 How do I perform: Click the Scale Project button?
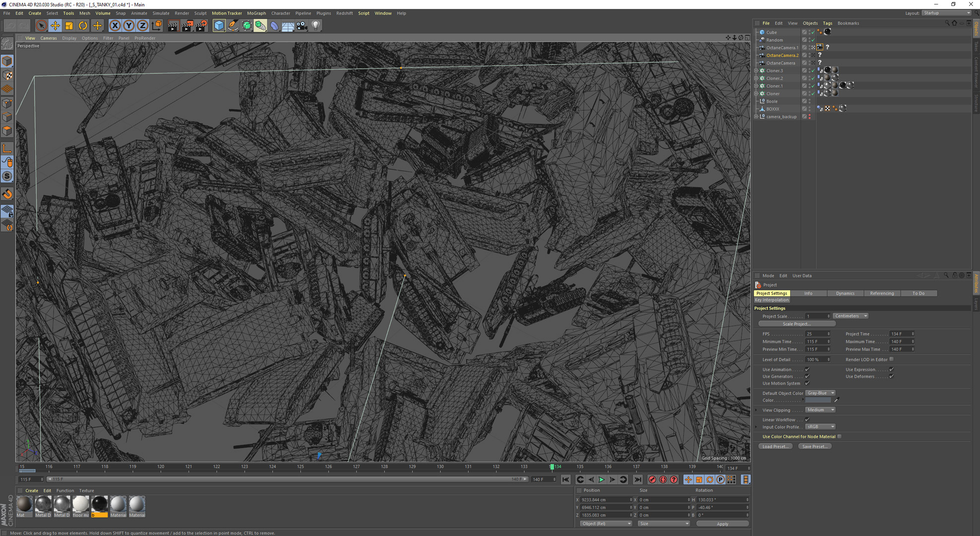[x=796, y=324]
